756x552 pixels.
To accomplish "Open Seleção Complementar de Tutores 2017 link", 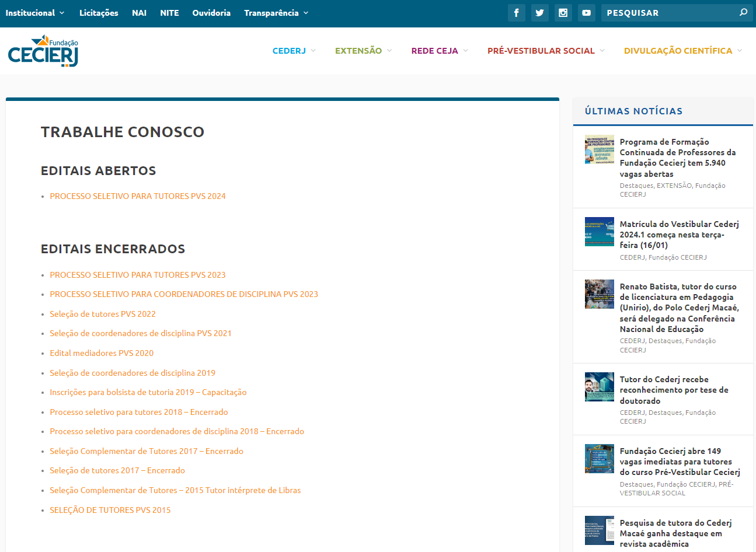I will coord(147,451).
